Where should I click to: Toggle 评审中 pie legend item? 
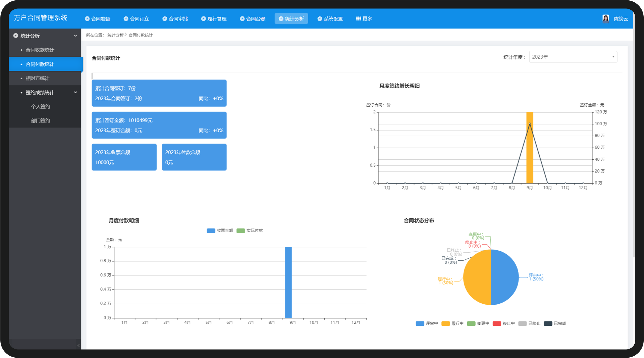pos(427,323)
